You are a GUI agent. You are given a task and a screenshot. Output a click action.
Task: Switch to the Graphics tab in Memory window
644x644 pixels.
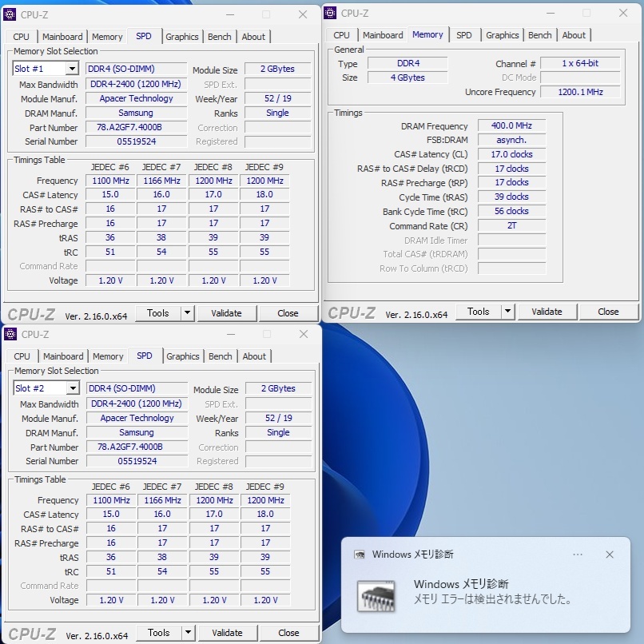[502, 35]
